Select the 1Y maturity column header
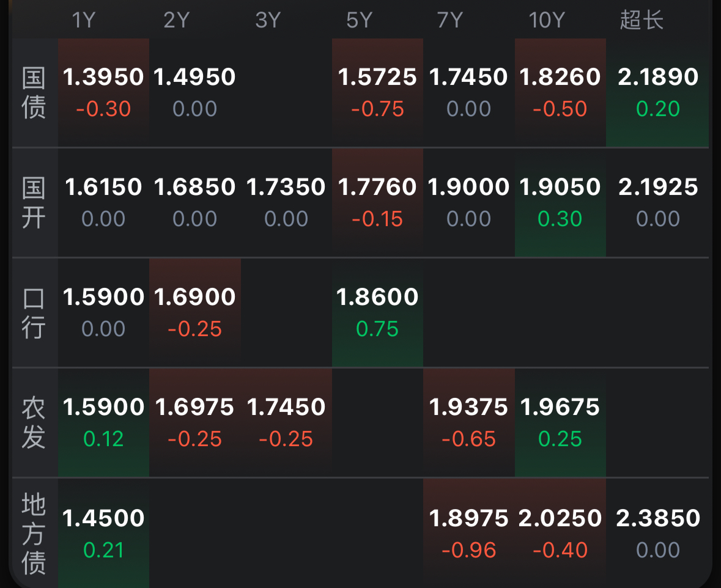Viewport: 721px width, 588px height. pyautogui.click(x=84, y=20)
